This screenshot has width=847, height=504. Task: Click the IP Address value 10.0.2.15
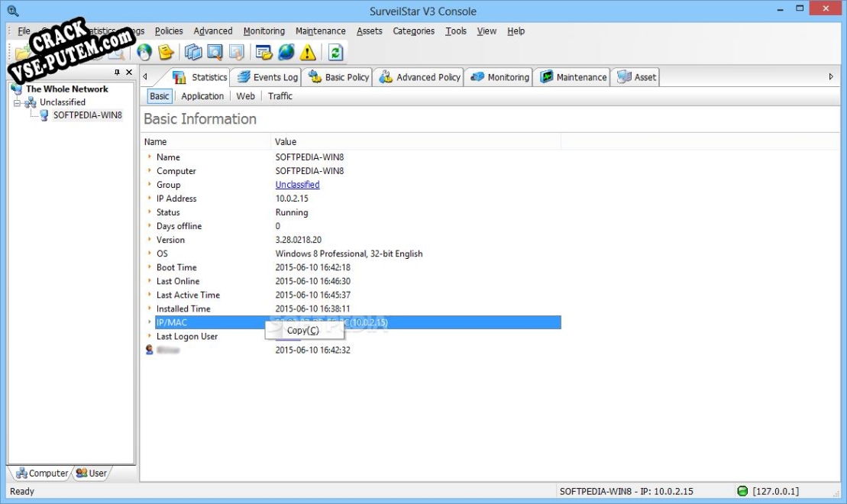pos(292,199)
